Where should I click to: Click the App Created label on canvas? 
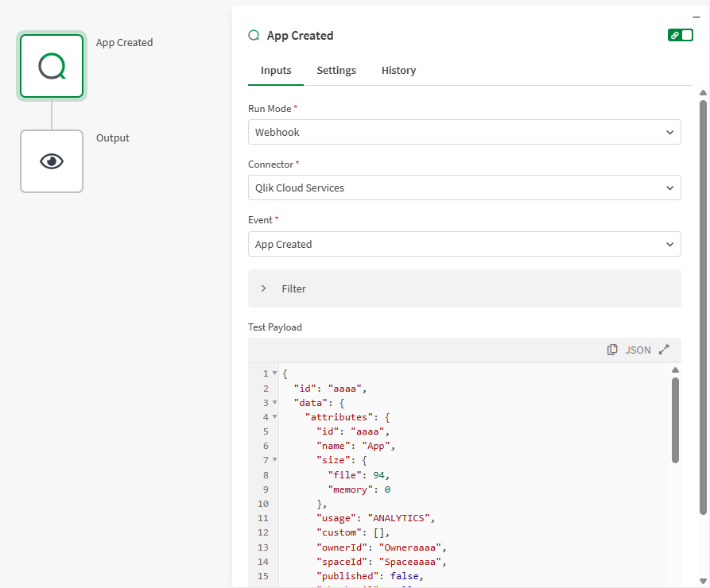124,43
